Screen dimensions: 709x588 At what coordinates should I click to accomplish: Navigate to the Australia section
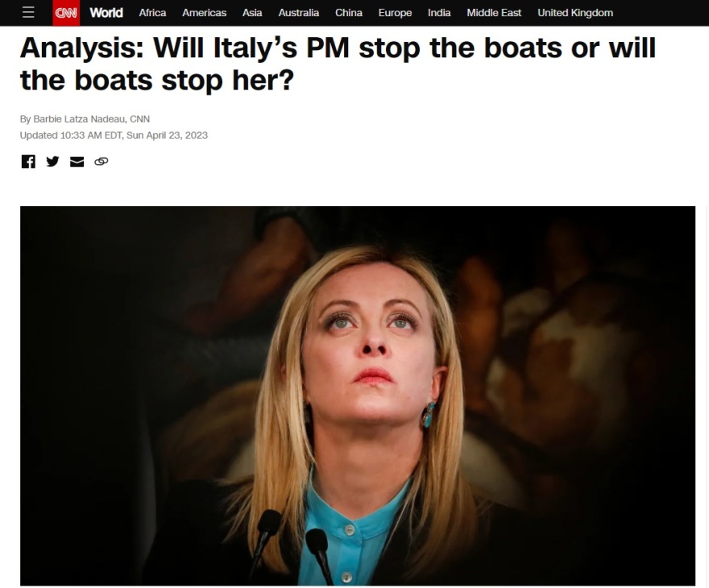tap(298, 13)
